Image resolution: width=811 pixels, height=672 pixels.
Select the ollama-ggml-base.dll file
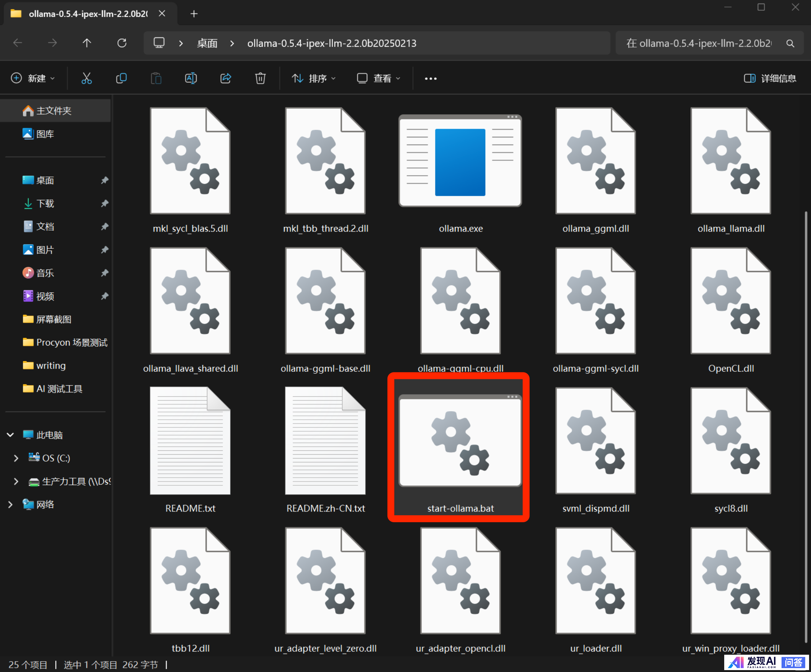tap(326, 311)
